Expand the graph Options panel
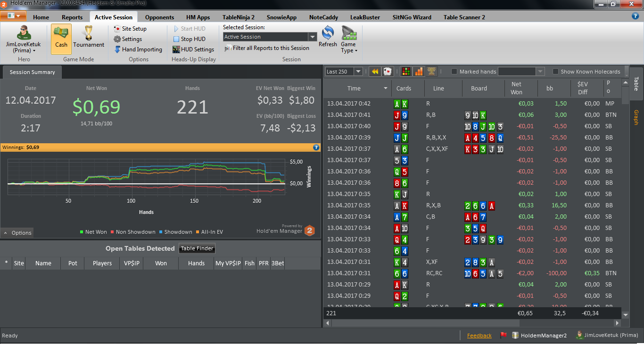 tap(17, 233)
